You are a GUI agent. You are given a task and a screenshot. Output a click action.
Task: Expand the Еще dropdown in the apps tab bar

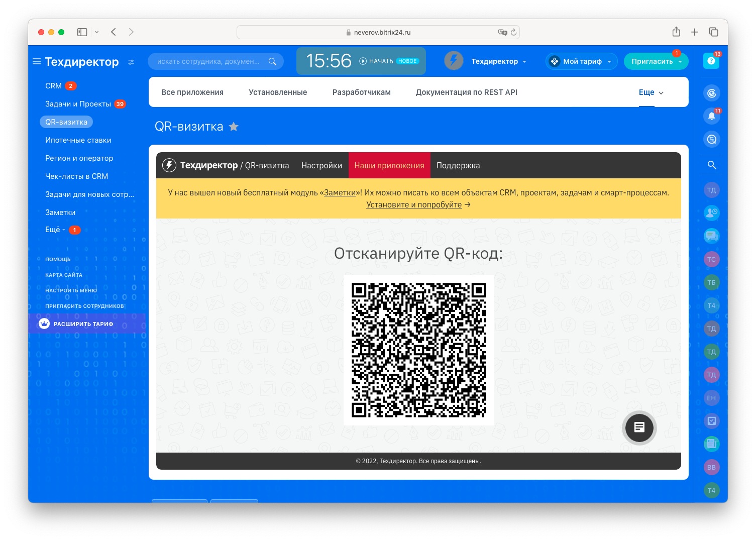click(651, 92)
